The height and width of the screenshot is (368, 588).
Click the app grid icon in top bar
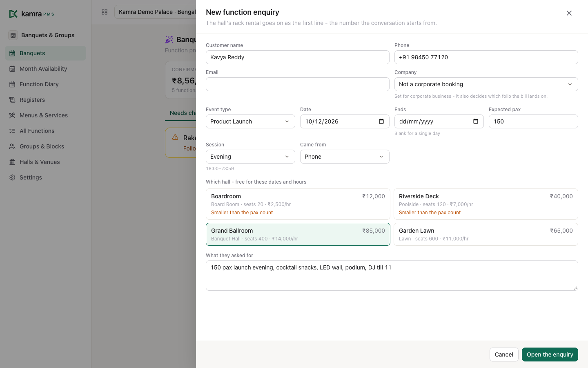105,12
